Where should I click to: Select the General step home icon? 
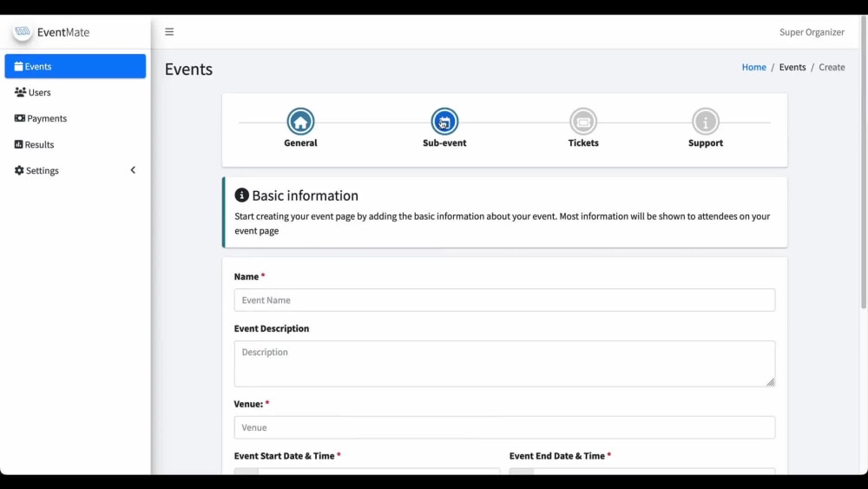(x=300, y=122)
